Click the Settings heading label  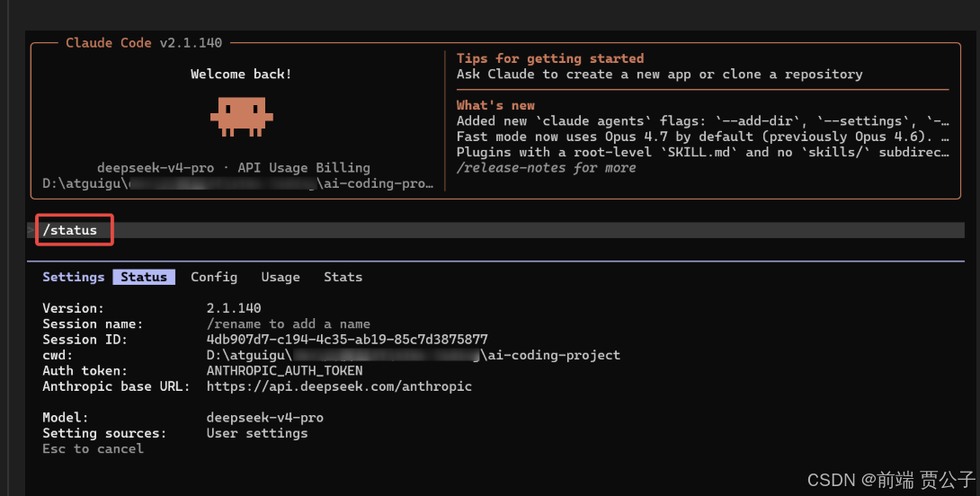point(73,277)
